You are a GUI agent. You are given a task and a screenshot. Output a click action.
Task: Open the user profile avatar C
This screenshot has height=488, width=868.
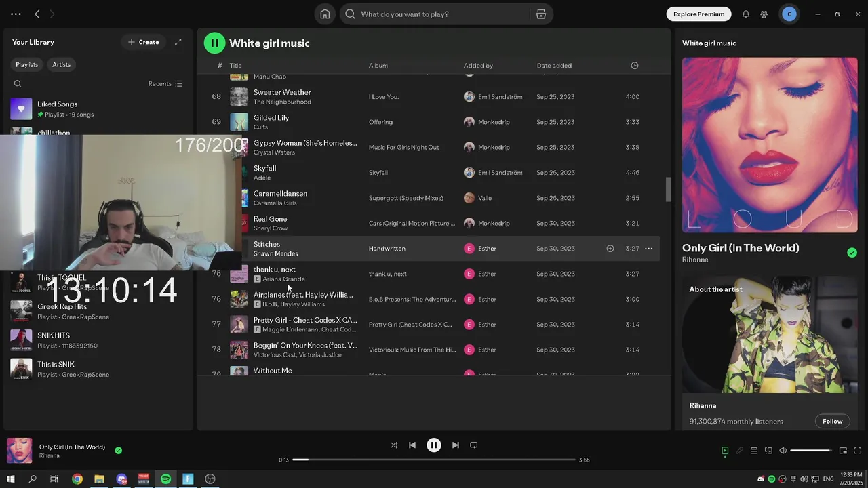[x=789, y=14]
